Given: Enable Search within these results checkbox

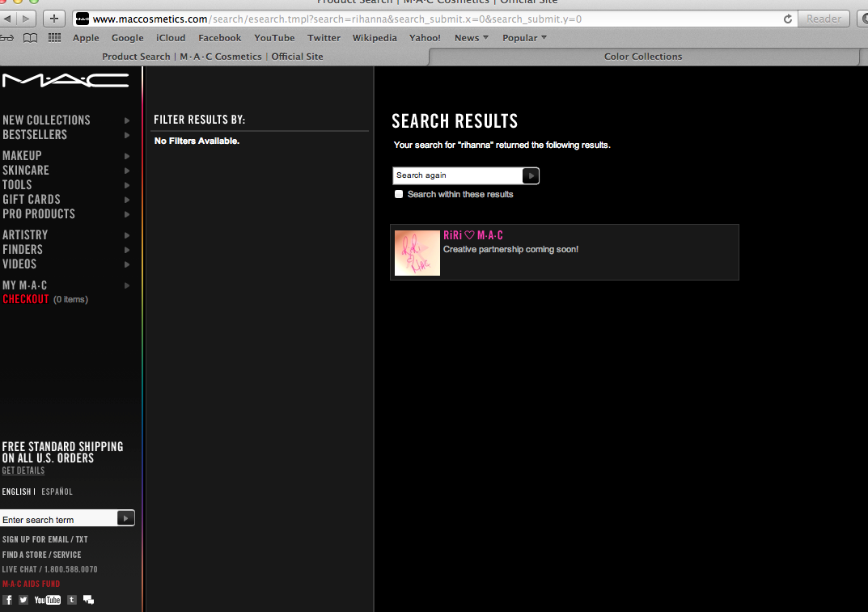Looking at the screenshot, I should tap(399, 194).
